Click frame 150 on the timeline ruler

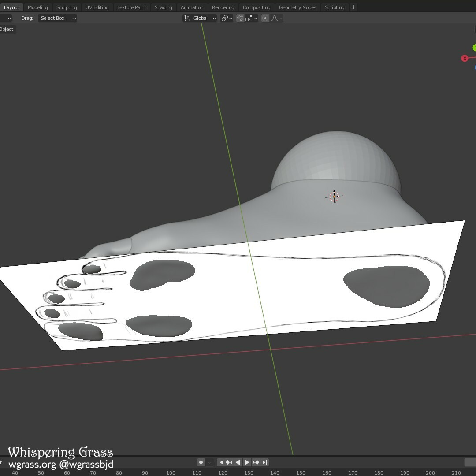pyautogui.click(x=301, y=472)
